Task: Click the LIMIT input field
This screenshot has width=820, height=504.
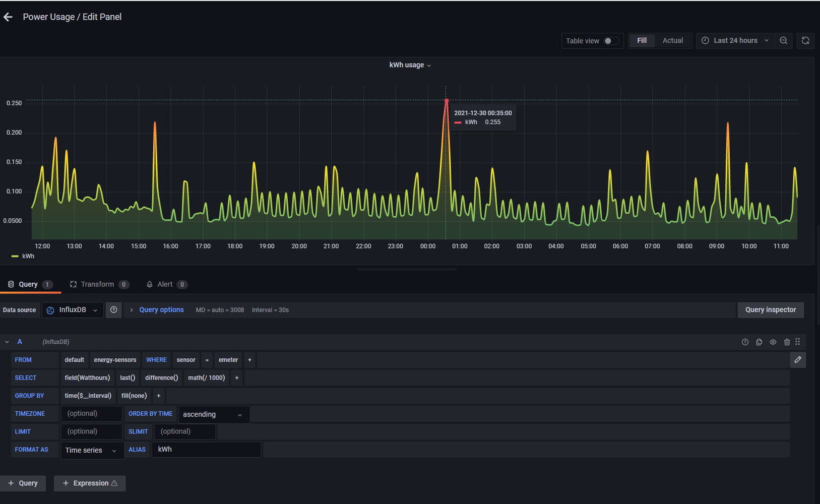Action: point(91,431)
